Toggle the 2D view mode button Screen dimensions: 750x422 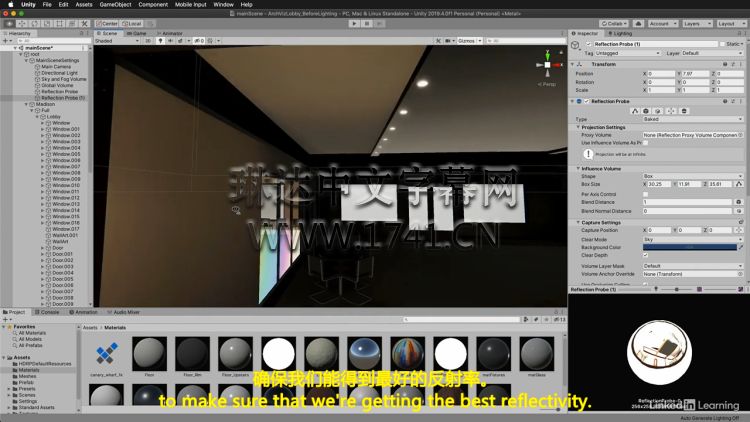(148, 41)
